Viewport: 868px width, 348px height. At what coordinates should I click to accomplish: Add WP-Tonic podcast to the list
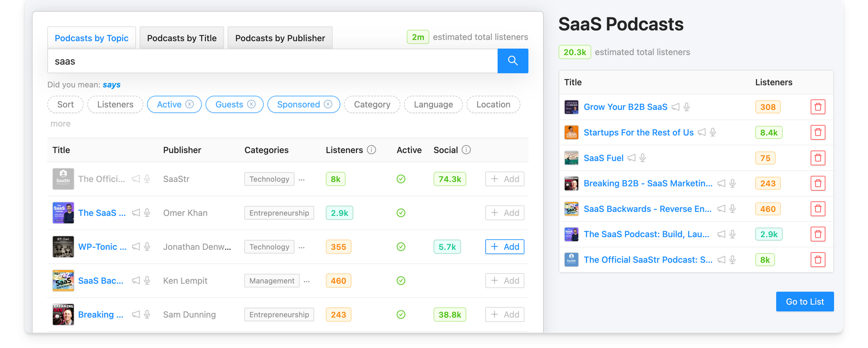[505, 247]
